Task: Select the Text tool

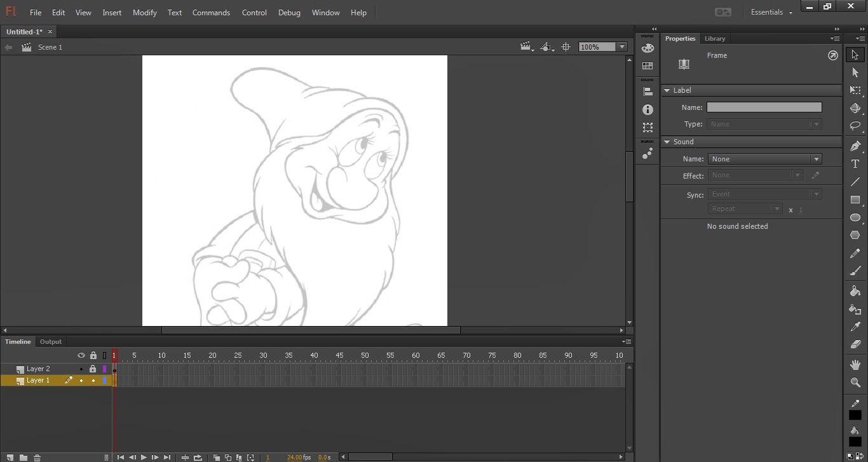Action: click(855, 164)
